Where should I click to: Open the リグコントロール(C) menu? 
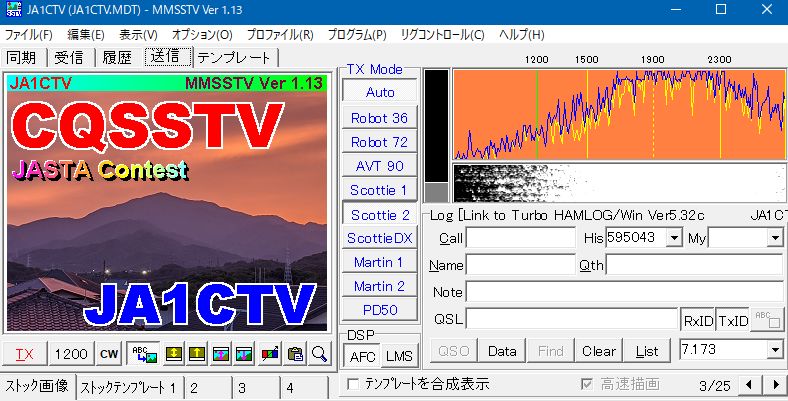point(442,35)
